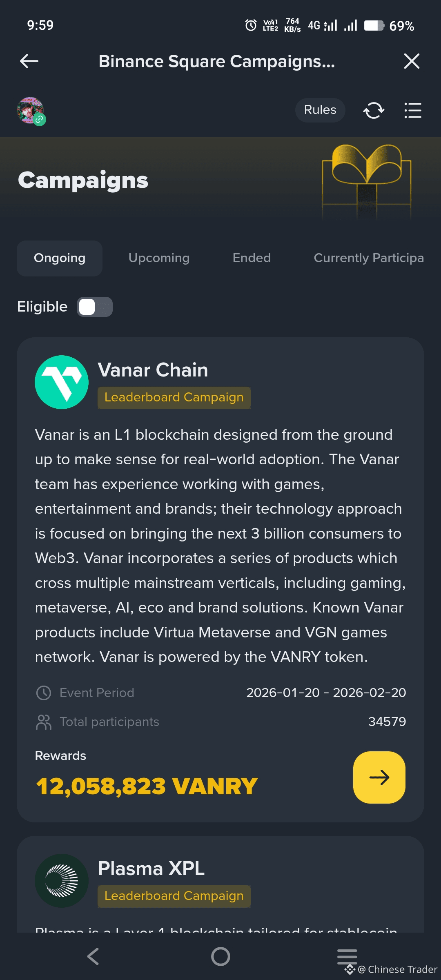Tap the back arrow in header

[29, 61]
